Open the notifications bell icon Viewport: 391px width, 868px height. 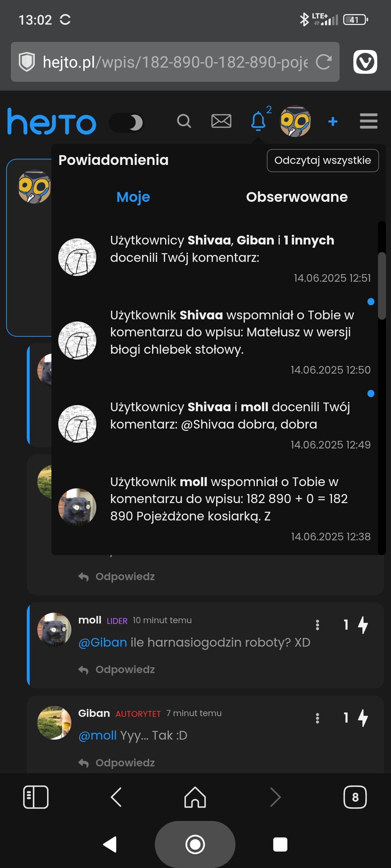click(x=258, y=122)
